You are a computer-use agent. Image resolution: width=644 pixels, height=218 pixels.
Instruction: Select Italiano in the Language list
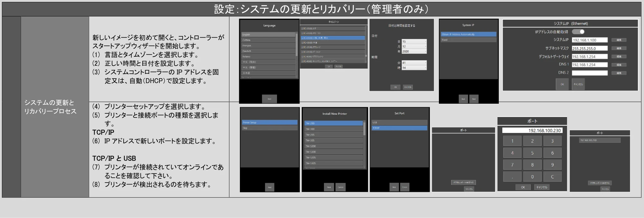[269, 56]
